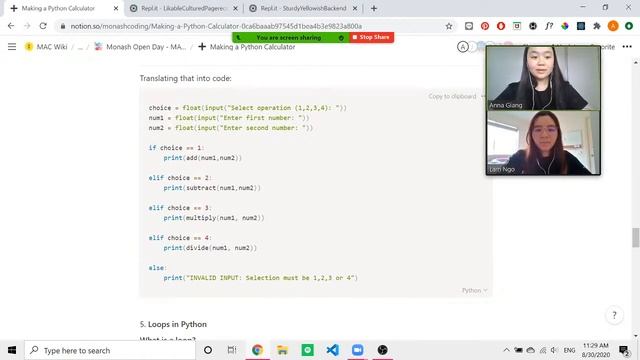This screenshot has height=360, width=640.
Task: Open the Extensions puzzle-piece menu
Action: point(596,26)
